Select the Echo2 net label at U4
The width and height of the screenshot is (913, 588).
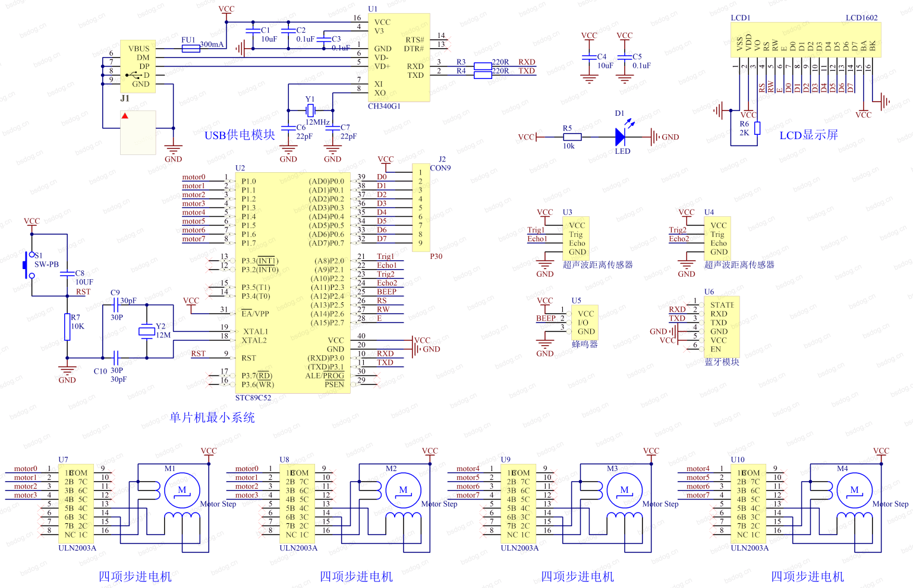(x=679, y=239)
